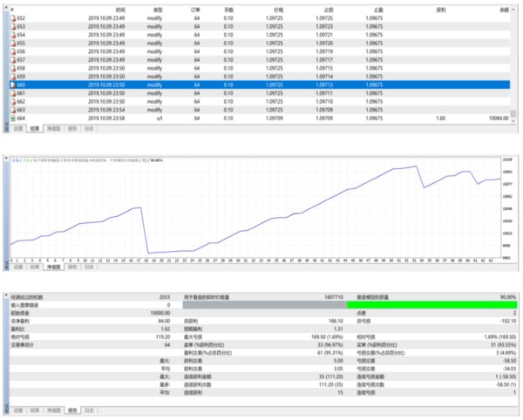Click the order icon in row 652
Screen dimensions: 523x420
[12, 17]
